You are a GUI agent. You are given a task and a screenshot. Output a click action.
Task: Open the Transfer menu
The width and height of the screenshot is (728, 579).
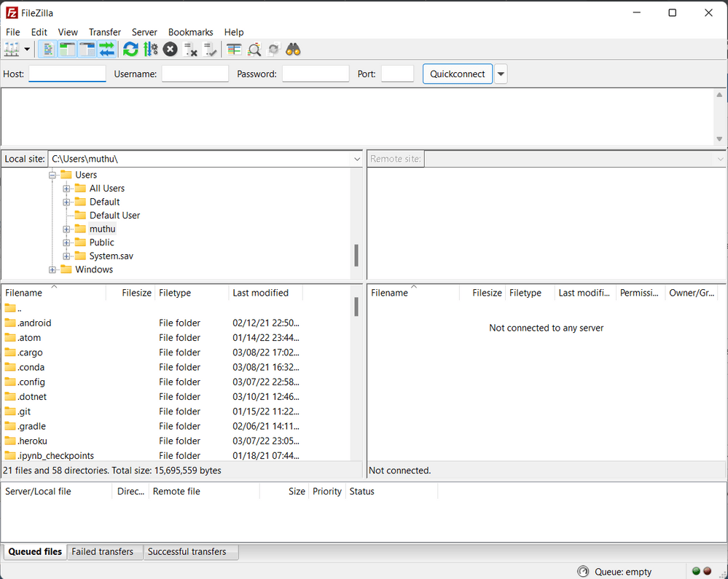coord(105,32)
